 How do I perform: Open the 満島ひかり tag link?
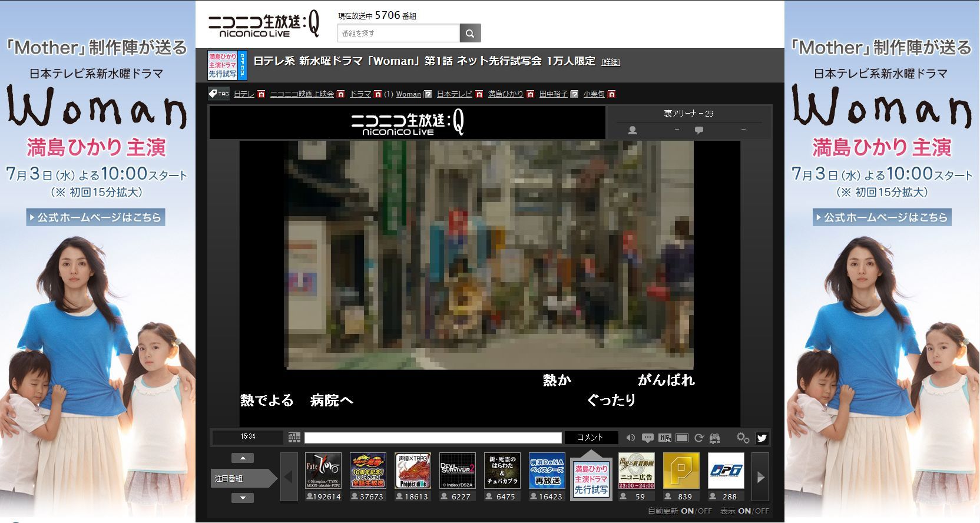(x=505, y=94)
